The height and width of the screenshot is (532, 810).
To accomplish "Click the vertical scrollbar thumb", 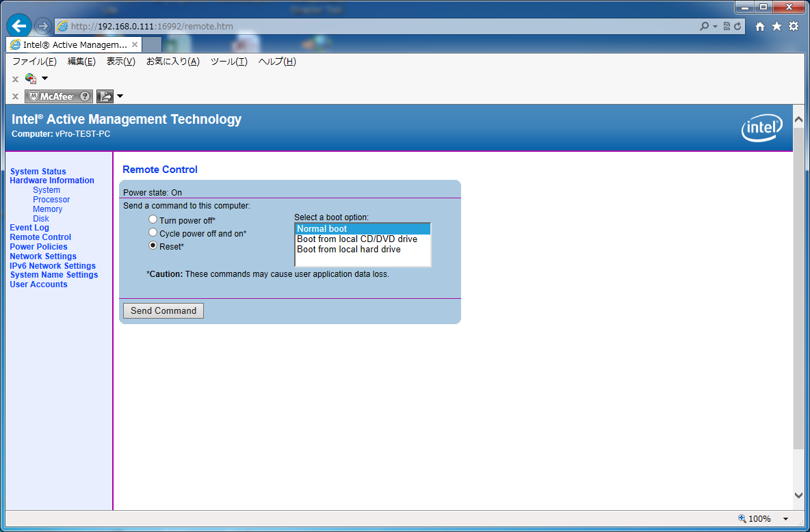I will pos(798,287).
